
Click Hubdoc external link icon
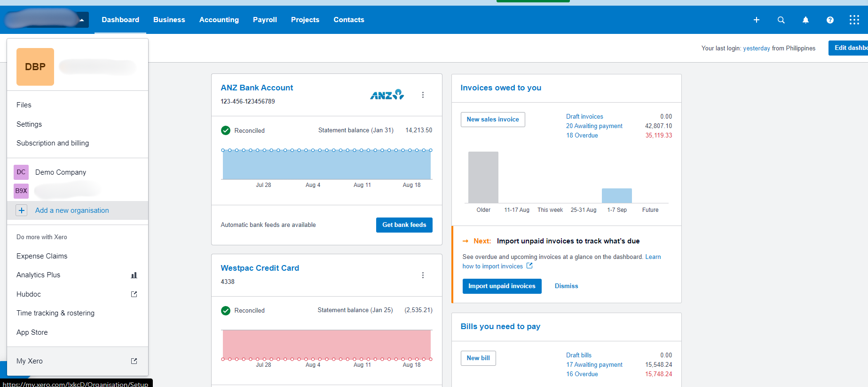pos(134,294)
